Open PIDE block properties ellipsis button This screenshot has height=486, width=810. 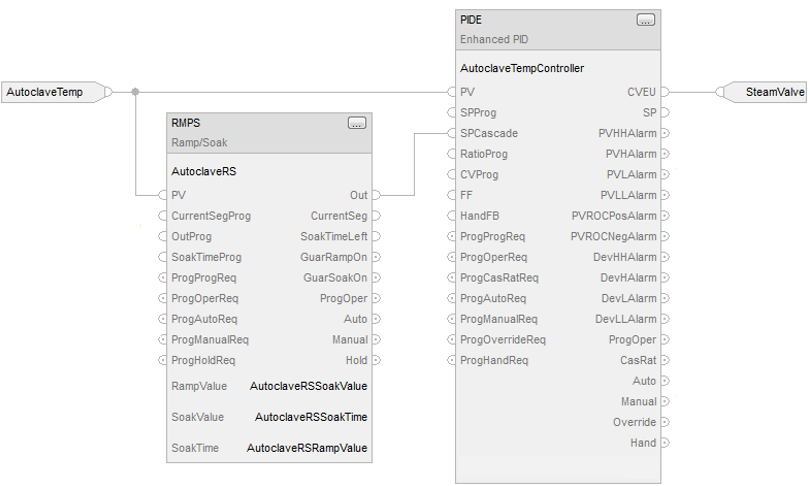645,20
